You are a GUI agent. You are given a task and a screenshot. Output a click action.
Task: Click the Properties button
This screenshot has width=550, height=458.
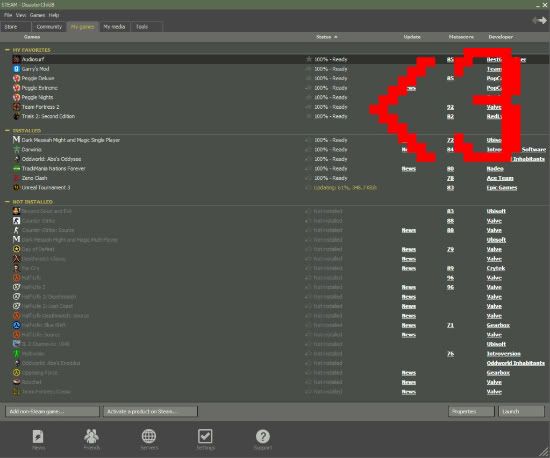(471, 411)
